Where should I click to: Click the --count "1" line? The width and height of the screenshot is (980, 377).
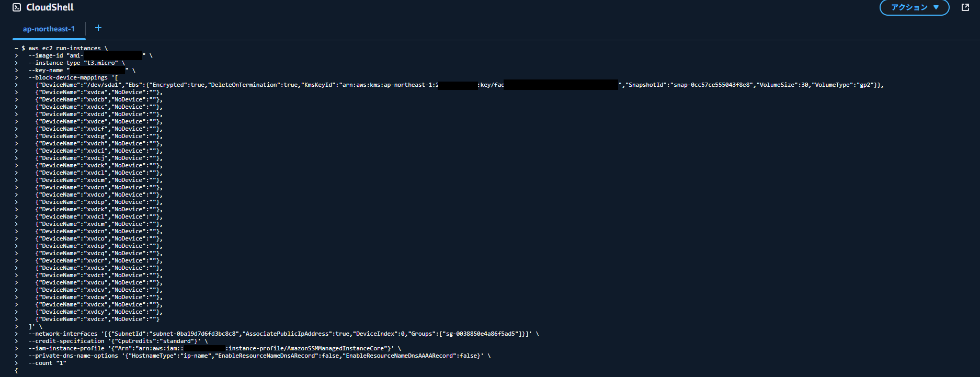point(47,363)
